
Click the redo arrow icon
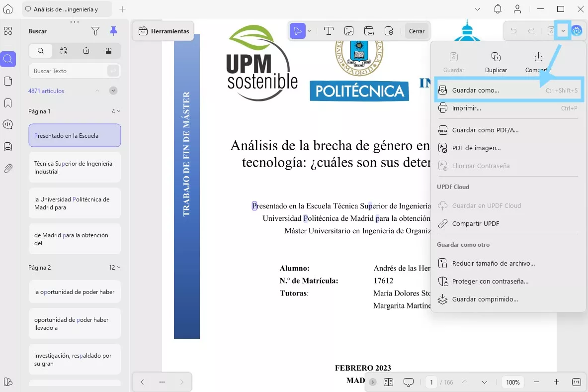point(531,31)
